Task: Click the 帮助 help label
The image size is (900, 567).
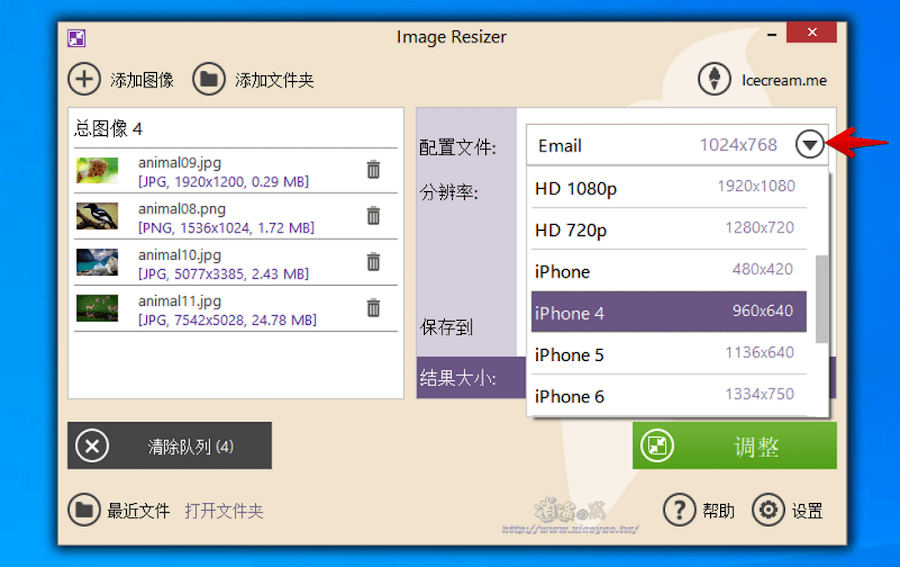Action: coord(718,510)
